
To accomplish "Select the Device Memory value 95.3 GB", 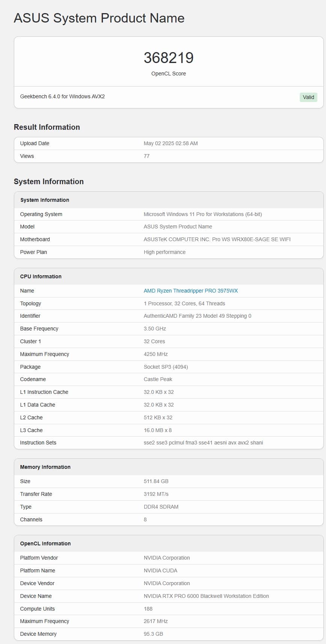I will [x=153, y=634].
